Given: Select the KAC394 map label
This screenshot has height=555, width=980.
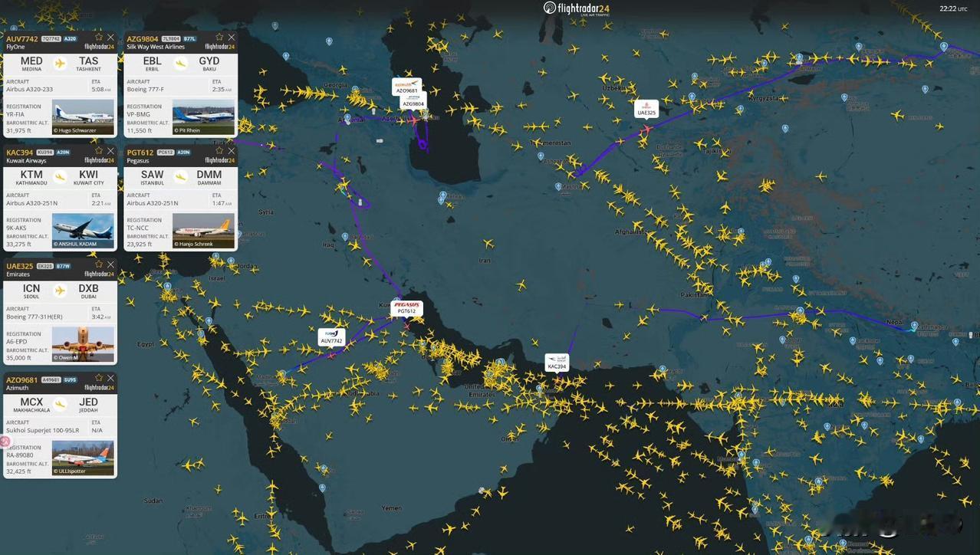Looking at the screenshot, I should pos(557,363).
